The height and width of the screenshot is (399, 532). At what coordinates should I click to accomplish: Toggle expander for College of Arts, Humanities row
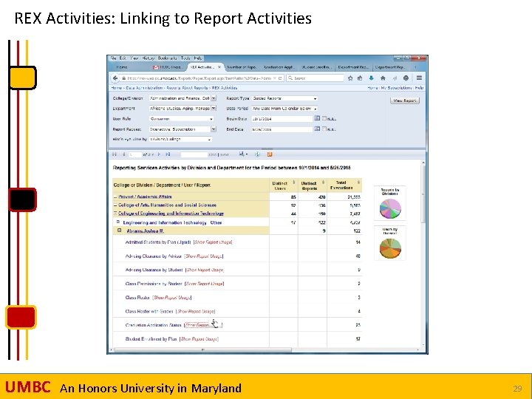[115, 205]
